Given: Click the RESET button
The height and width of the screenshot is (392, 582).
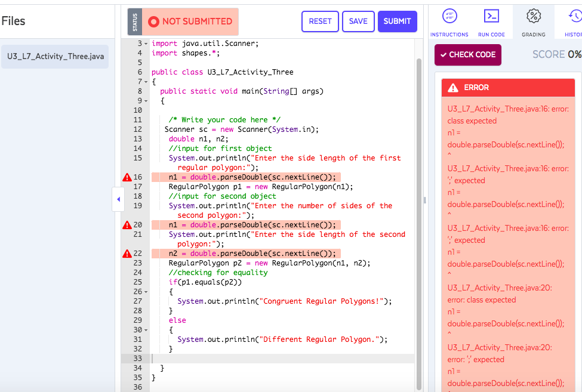Looking at the screenshot, I should coord(320,21).
